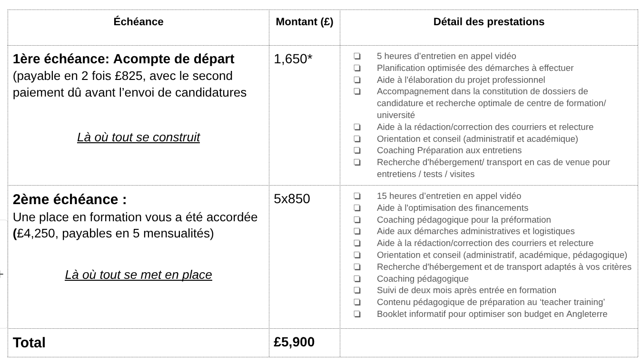This screenshot has height=364, width=642.
Task: Click the "Montant (£)" header cell
Action: point(304,22)
